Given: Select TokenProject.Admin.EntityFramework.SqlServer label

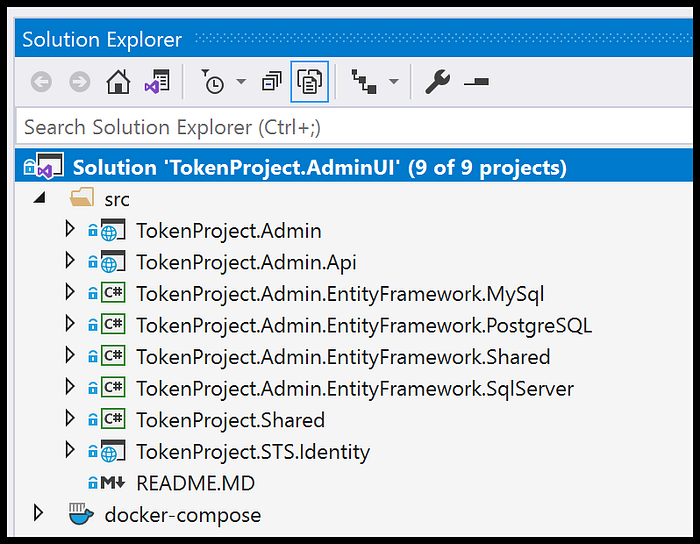Looking at the screenshot, I should click(x=355, y=389).
